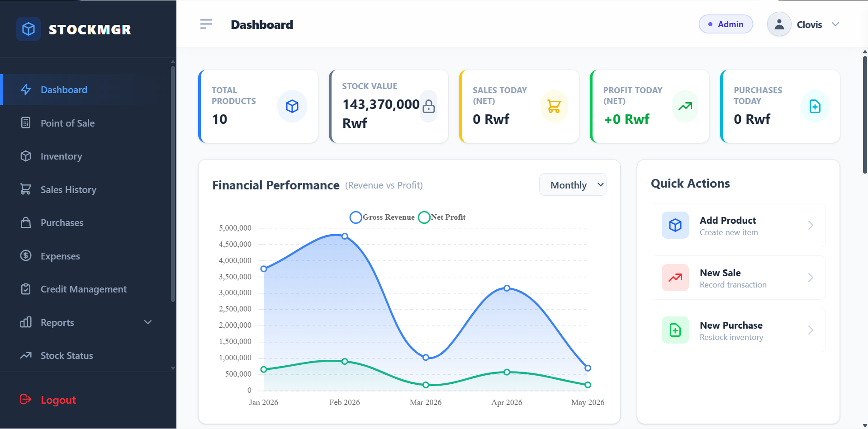This screenshot has width=868, height=429.
Task: Click the sidebar scroll-down arrow
Action: pos(173,368)
